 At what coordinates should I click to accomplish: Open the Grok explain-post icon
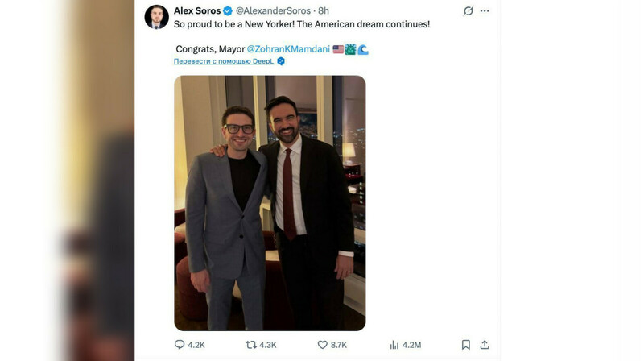469,11
